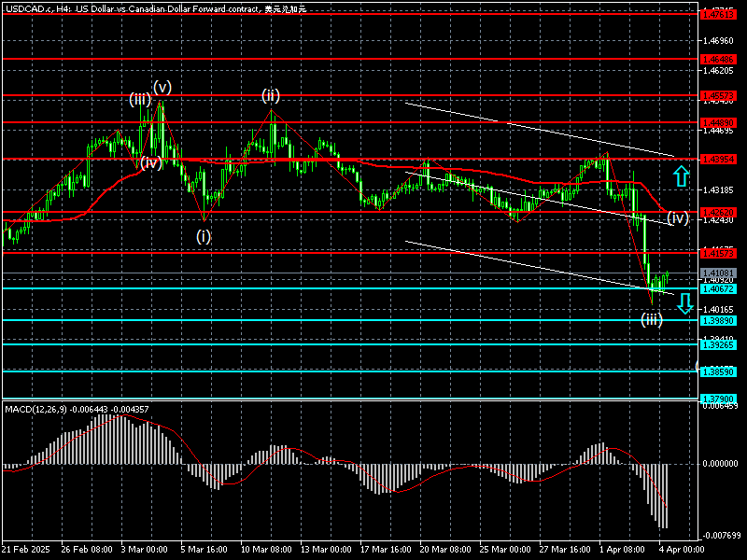Image resolution: width=747 pixels, height=560 pixels.
Task: Click the 1.42620 red price tag
Action: (x=718, y=213)
